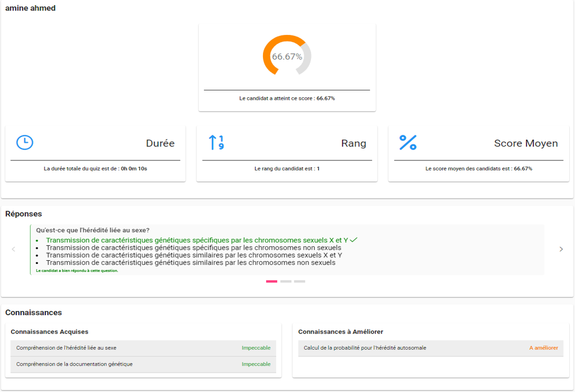Image resolution: width=575 pixels, height=392 pixels.
Task: Select answer about similar traits X and Y
Action: pos(193,255)
